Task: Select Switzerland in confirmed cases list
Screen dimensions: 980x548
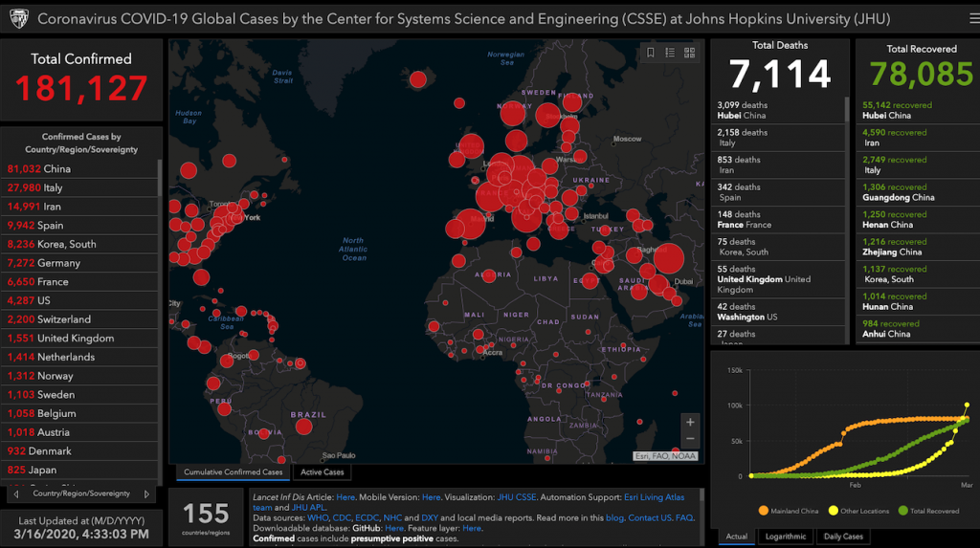Action: (79, 319)
